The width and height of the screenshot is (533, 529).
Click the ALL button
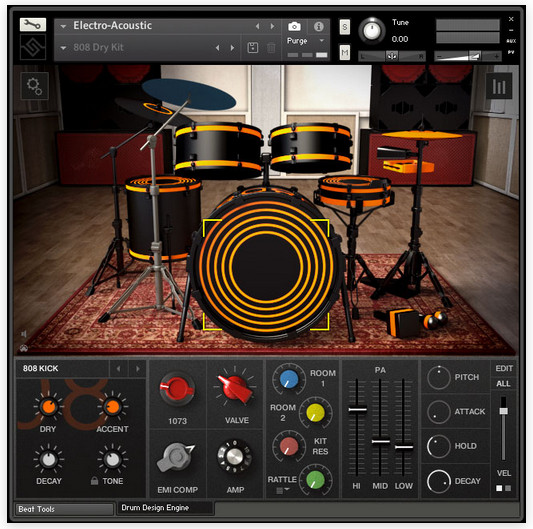click(x=504, y=383)
